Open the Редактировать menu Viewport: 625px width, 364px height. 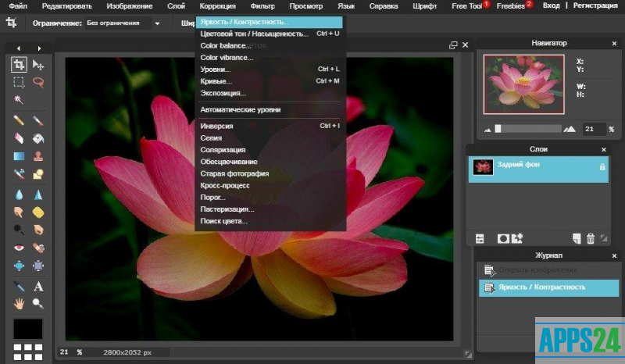tap(66, 6)
